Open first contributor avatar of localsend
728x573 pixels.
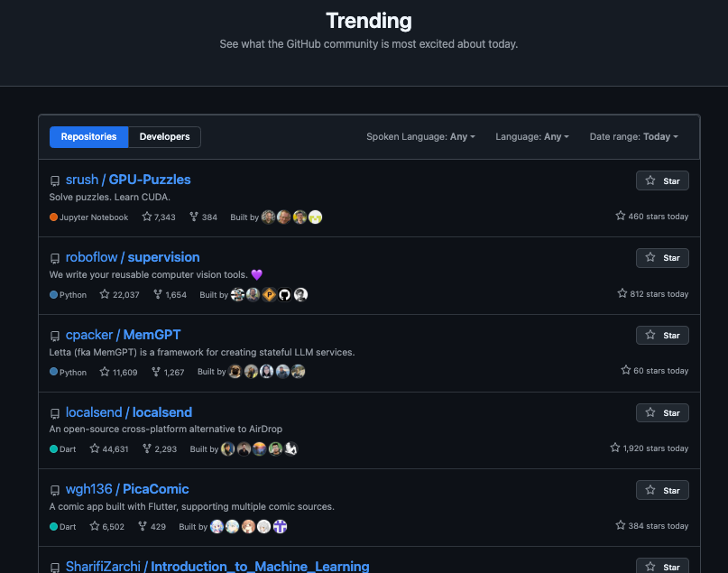click(x=228, y=448)
